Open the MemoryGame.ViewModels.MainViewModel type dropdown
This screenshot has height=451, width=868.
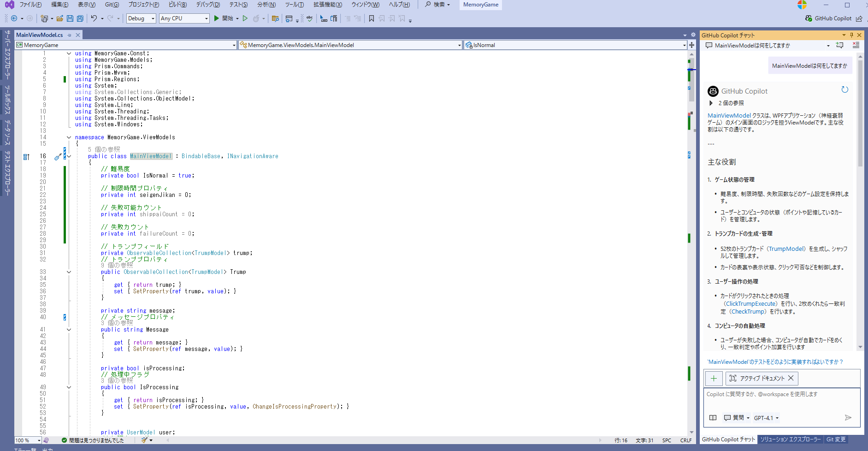point(350,45)
